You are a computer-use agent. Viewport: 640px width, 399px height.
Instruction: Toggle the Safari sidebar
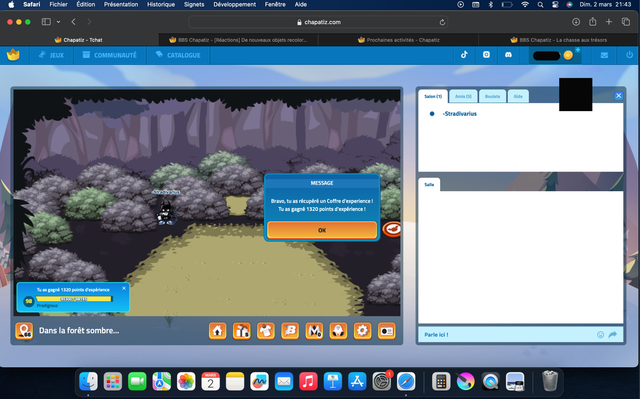click(46, 22)
